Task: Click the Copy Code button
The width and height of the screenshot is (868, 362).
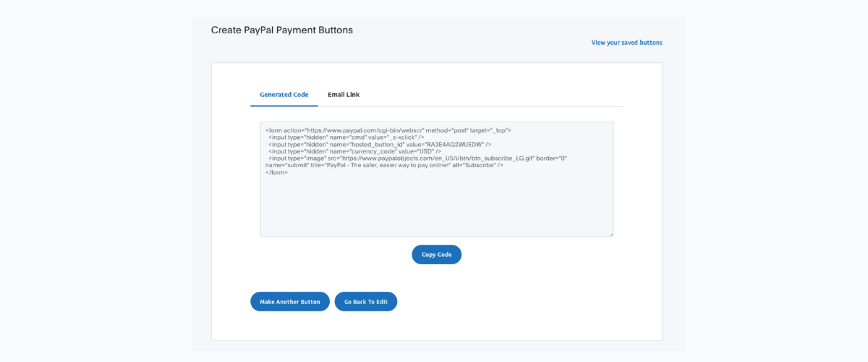Action: click(436, 255)
